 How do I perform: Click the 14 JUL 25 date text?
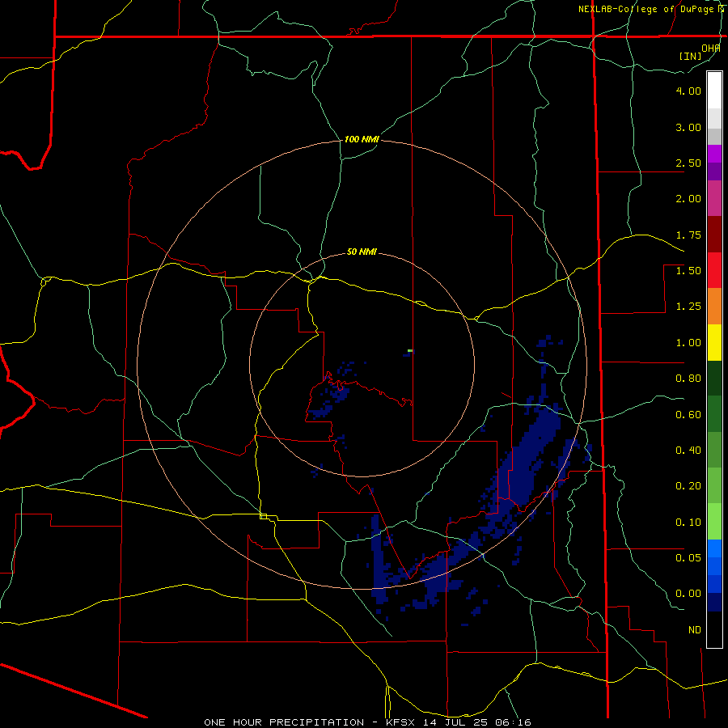pyautogui.click(x=458, y=722)
